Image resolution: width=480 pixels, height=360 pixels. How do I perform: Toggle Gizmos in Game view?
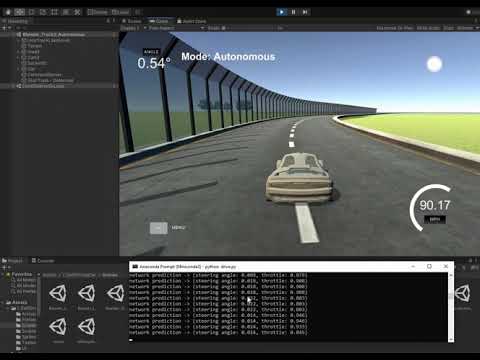(464, 28)
